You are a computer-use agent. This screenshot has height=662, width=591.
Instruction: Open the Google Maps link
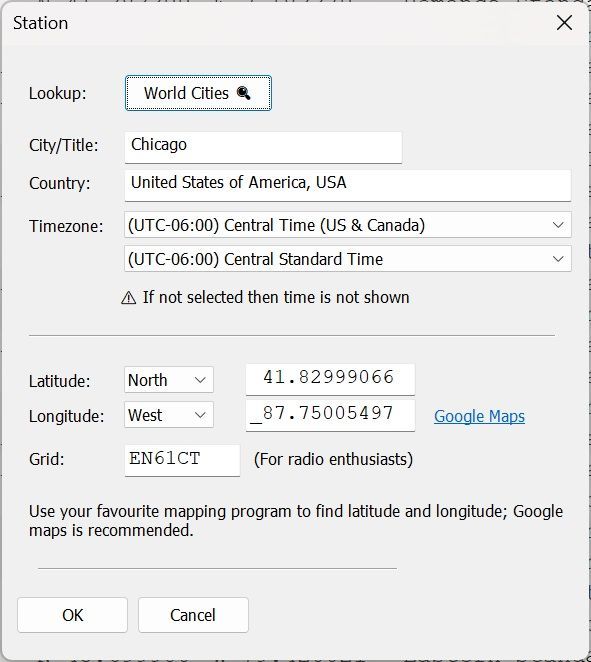pos(480,416)
